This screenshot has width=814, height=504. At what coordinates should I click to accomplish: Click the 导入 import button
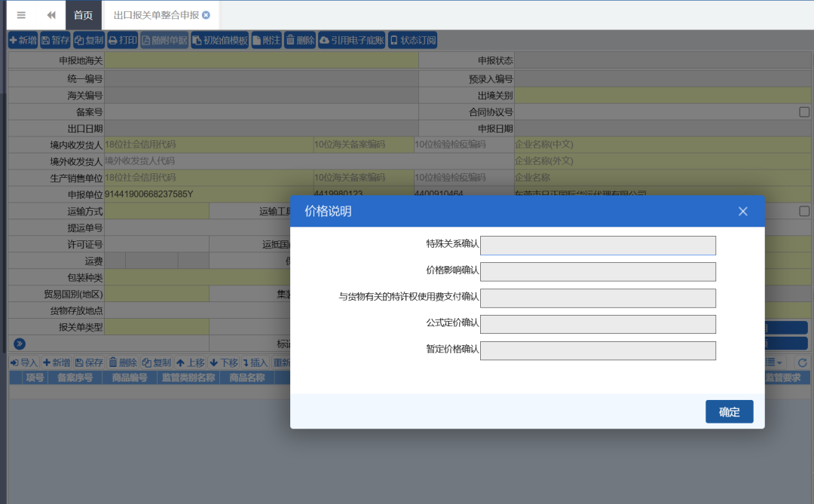pos(24,363)
